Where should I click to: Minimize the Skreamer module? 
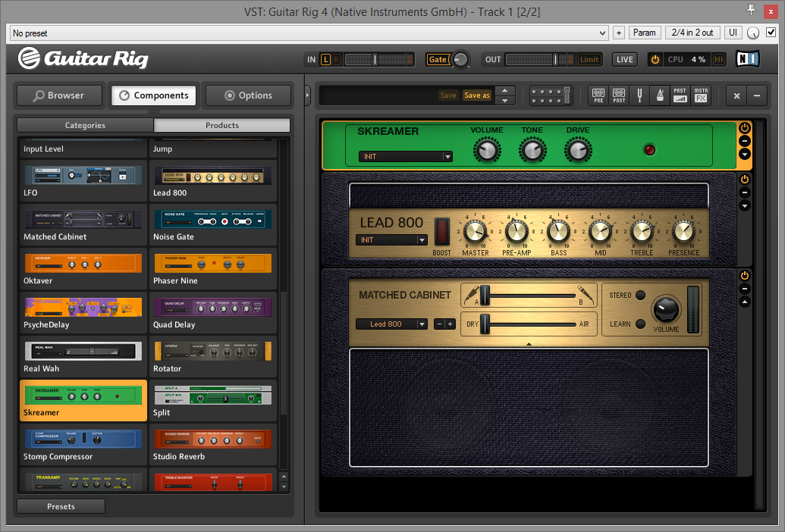tap(745, 141)
